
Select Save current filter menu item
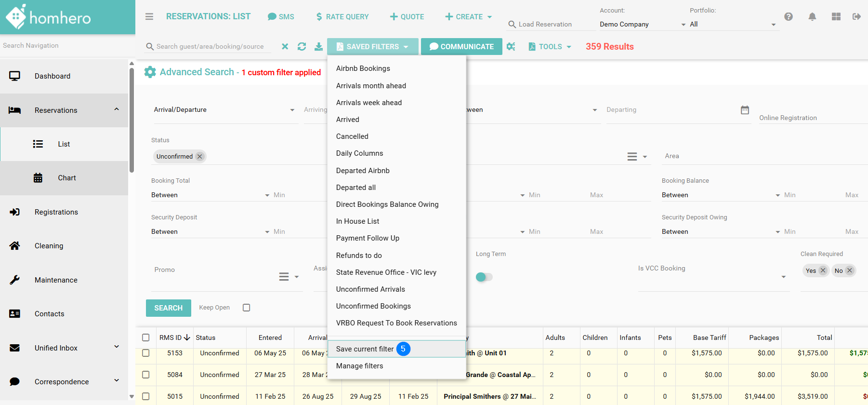(x=365, y=349)
